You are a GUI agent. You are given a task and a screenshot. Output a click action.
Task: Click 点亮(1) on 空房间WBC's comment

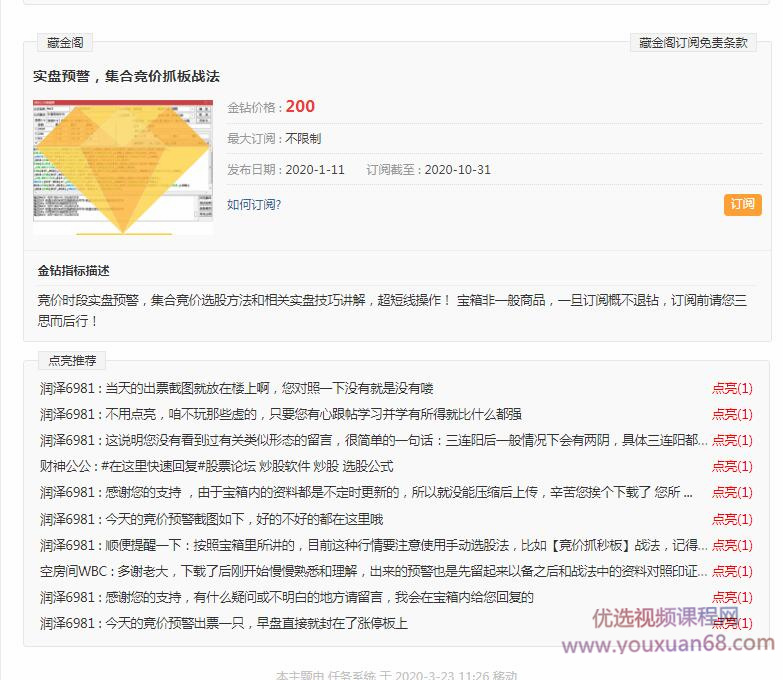tap(732, 571)
